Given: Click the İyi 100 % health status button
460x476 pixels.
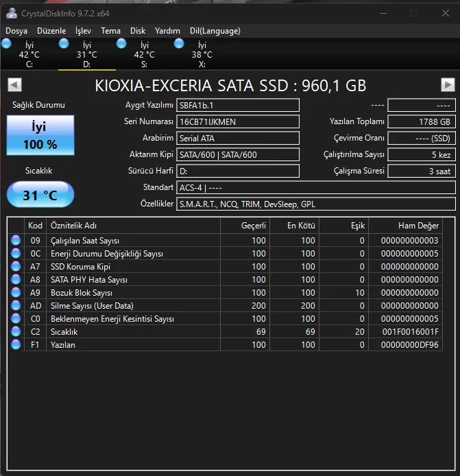Looking at the screenshot, I should point(40,135).
